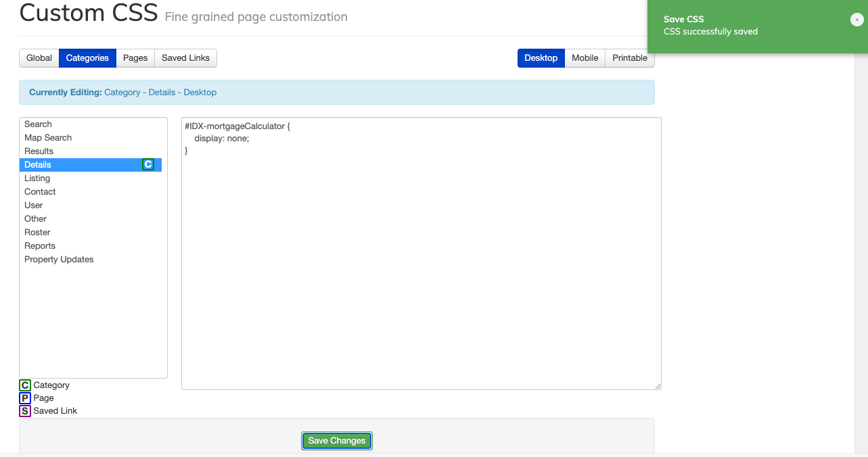Image resolution: width=868 pixels, height=457 pixels.
Task: Select the Results category
Action: (x=39, y=151)
